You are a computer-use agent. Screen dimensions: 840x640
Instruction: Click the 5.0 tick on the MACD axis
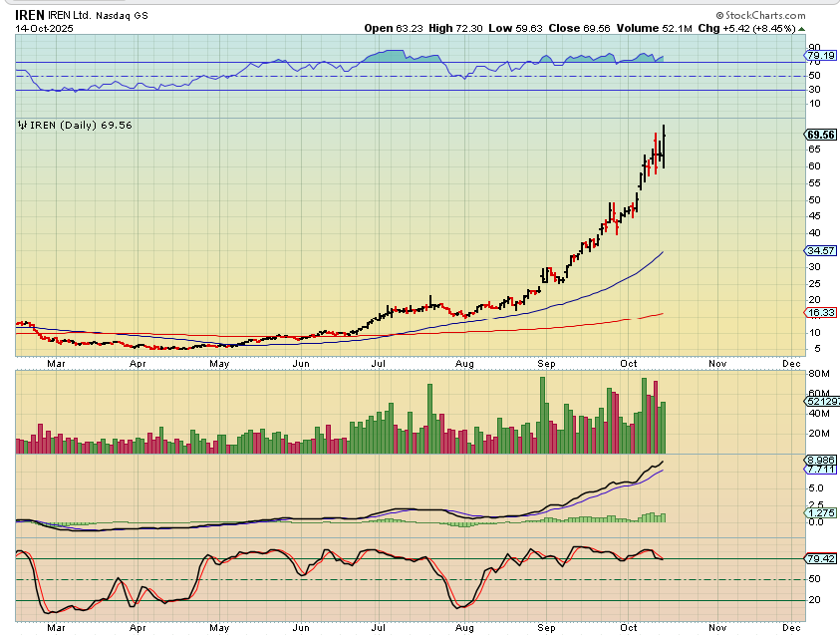(x=816, y=488)
